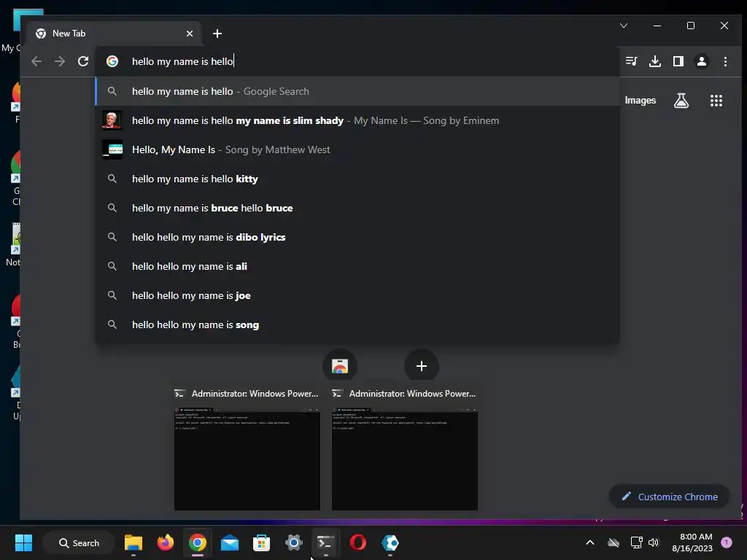747x560 pixels.
Task: Open the OneDrive cloud tray icon
Action: point(613,542)
